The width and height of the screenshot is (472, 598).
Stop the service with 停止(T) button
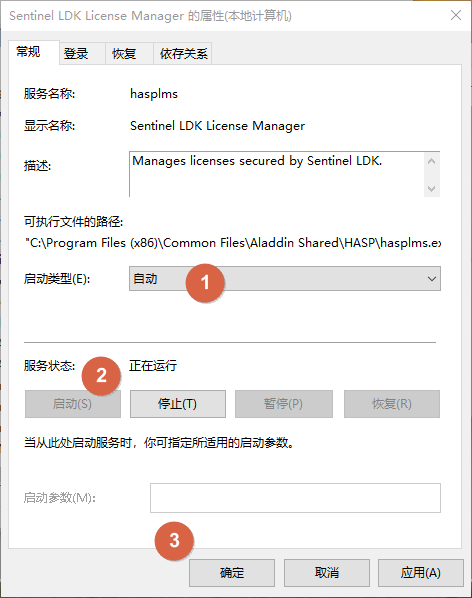pos(178,404)
